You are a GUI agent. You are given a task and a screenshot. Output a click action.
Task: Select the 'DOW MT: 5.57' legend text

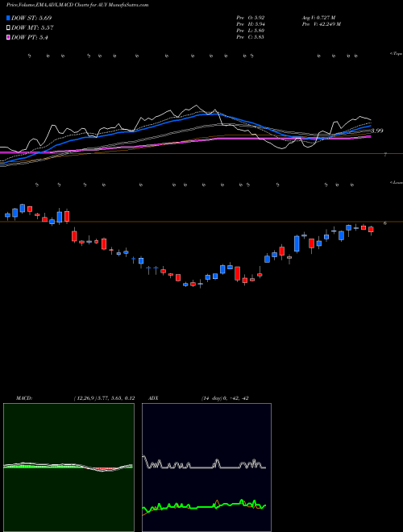(x=32, y=28)
